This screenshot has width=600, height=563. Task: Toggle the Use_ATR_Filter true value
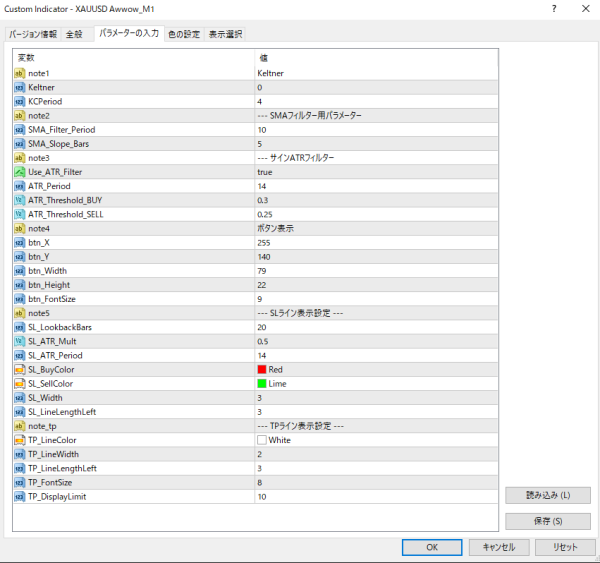tap(375, 172)
